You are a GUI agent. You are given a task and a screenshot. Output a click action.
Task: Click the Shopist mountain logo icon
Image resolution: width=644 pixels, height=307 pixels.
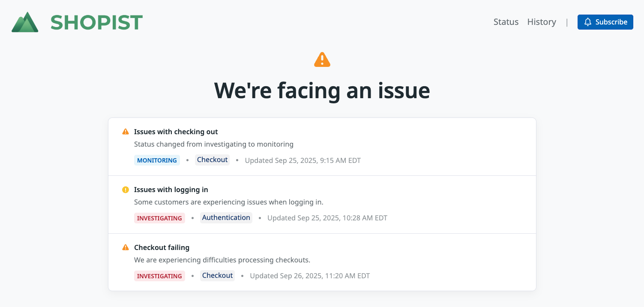click(25, 22)
